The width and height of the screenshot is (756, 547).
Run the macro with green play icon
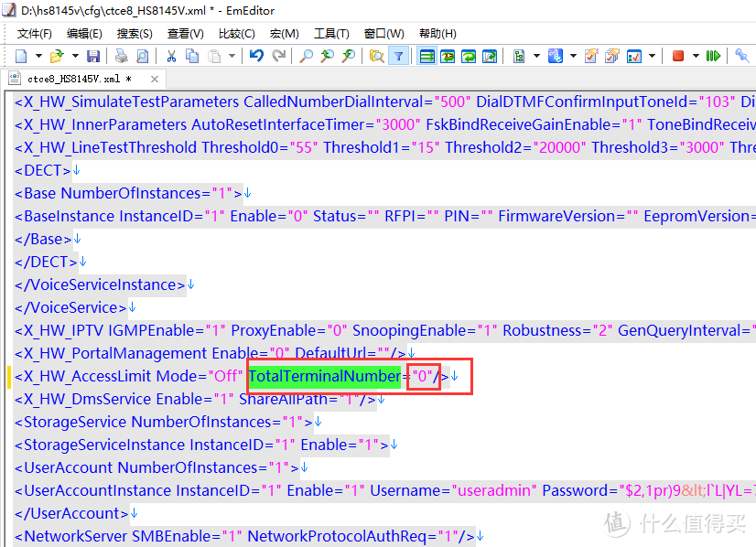coord(713,56)
